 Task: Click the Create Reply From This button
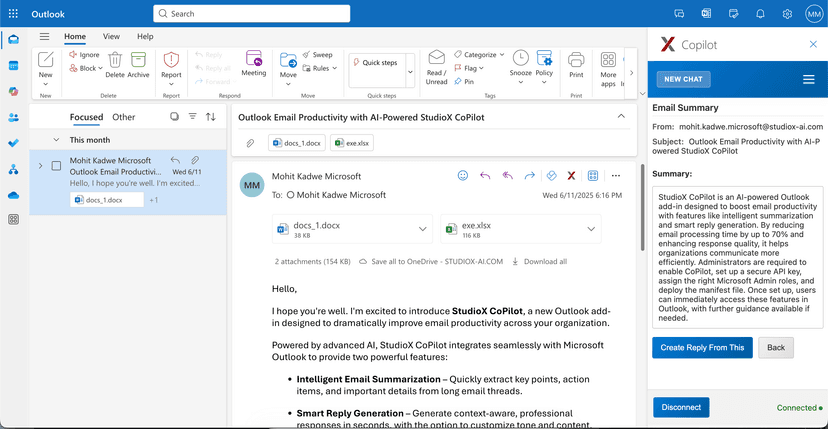702,347
